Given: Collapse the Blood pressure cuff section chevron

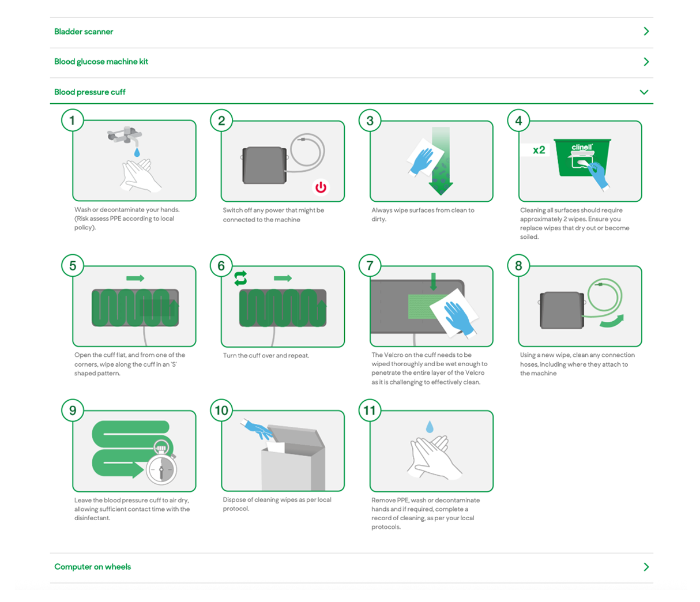Looking at the screenshot, I should [x=644, y=92].
